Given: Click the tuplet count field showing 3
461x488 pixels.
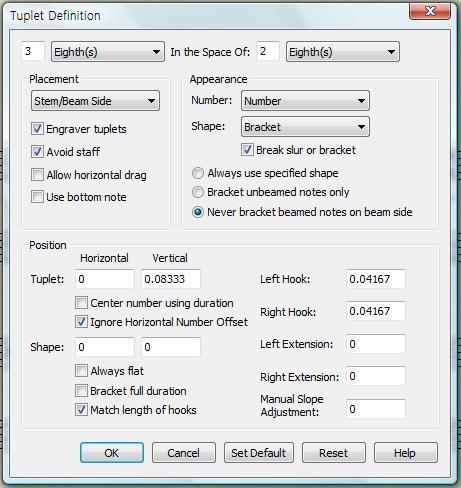Looking at the screenshot, I should [x=33, y=51].
